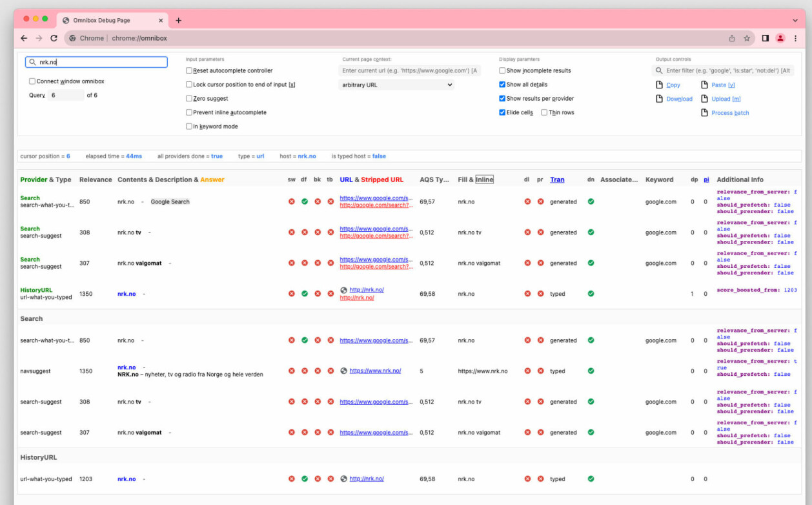Screen dimensions: 812x505
Task: Click the Download link
Action: (679, 99)
